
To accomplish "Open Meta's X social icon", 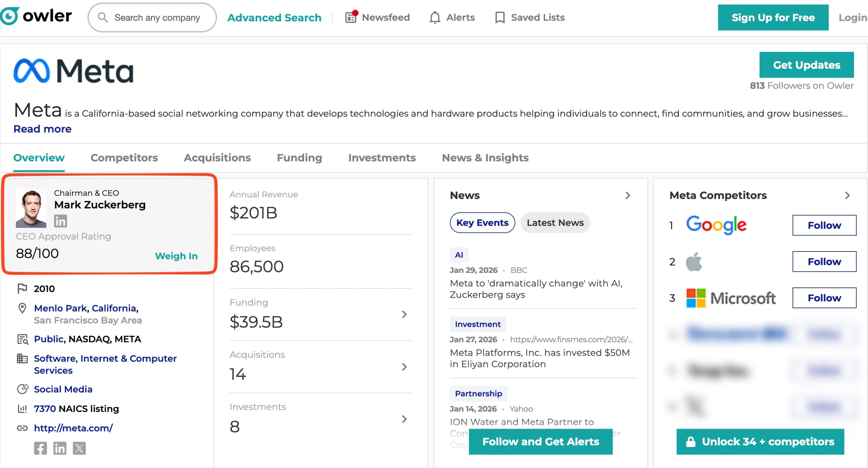I will click(79, 448).
